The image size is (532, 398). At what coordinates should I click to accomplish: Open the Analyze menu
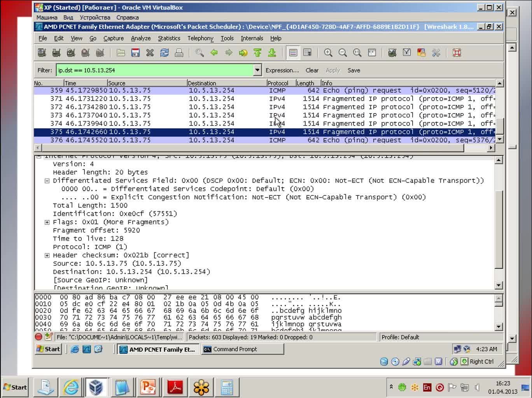coord(141,38)
